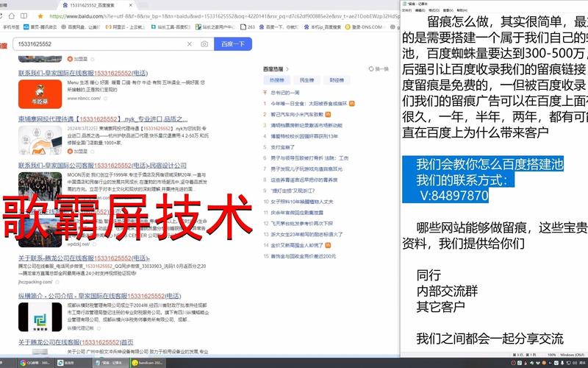Select the 民生榜 tab
588x368 pixels.
[x=306, y=80]
